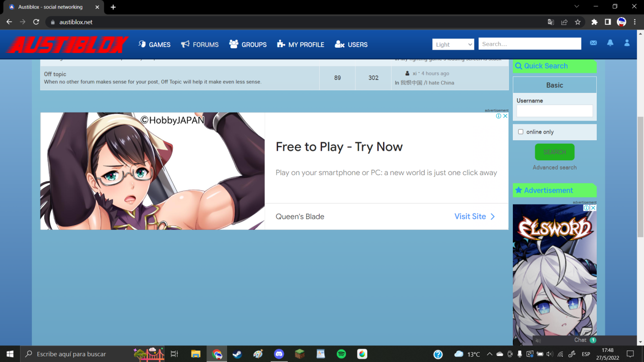
Task: Translate this page with the Google Translate icon
Action: [x=551, y=22]
